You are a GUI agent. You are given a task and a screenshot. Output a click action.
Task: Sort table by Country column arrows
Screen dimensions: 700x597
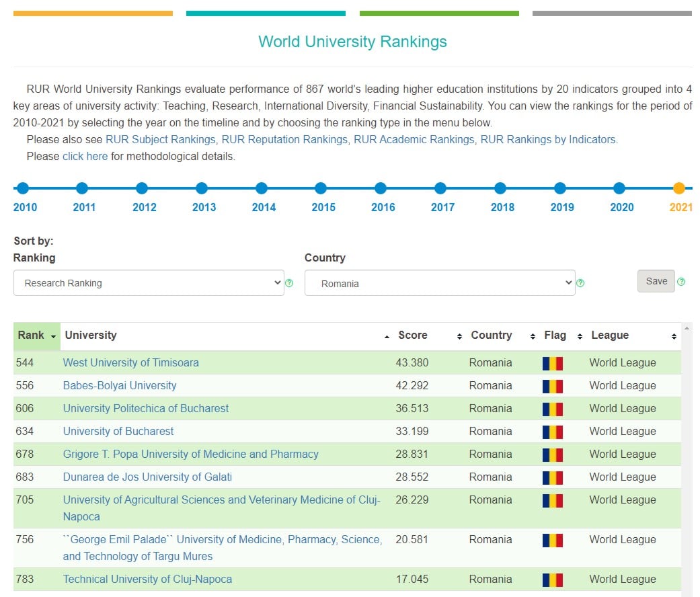pyautogui.click(x=533, y=336)
